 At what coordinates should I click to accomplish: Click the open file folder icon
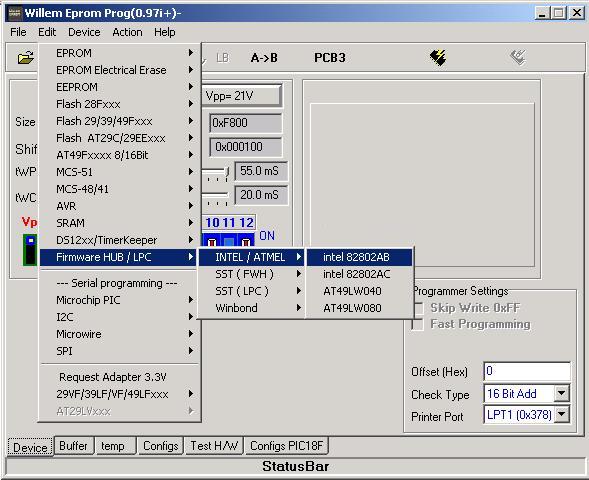point(25,58)
